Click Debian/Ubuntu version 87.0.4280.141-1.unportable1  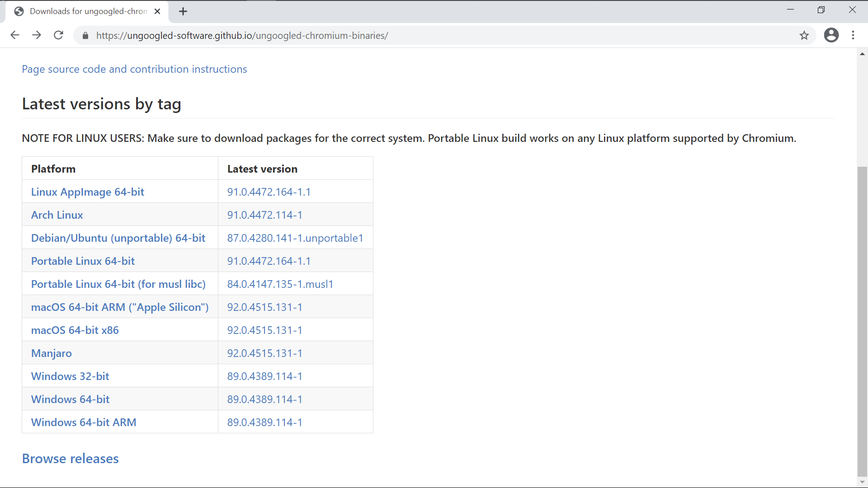click(x=295, y=238)
